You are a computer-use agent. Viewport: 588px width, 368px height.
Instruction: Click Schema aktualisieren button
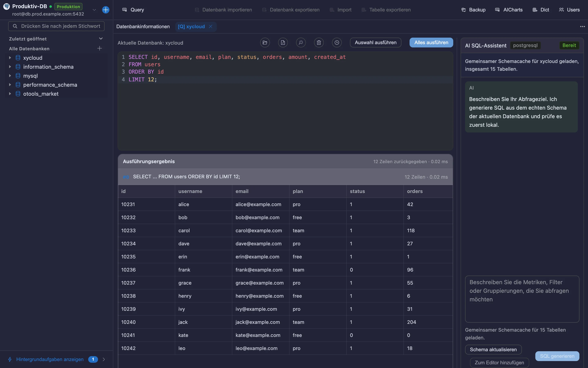coord(493,350)
